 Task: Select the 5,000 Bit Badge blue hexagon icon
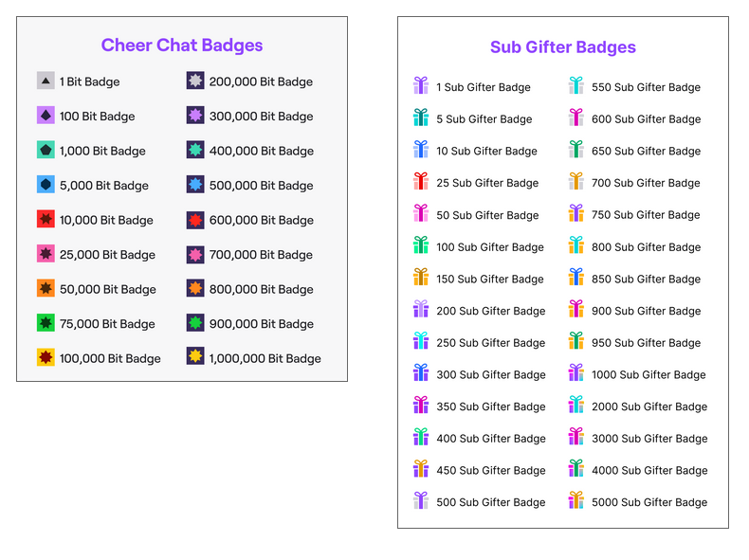pyautogui.click(x=46, y=184)
